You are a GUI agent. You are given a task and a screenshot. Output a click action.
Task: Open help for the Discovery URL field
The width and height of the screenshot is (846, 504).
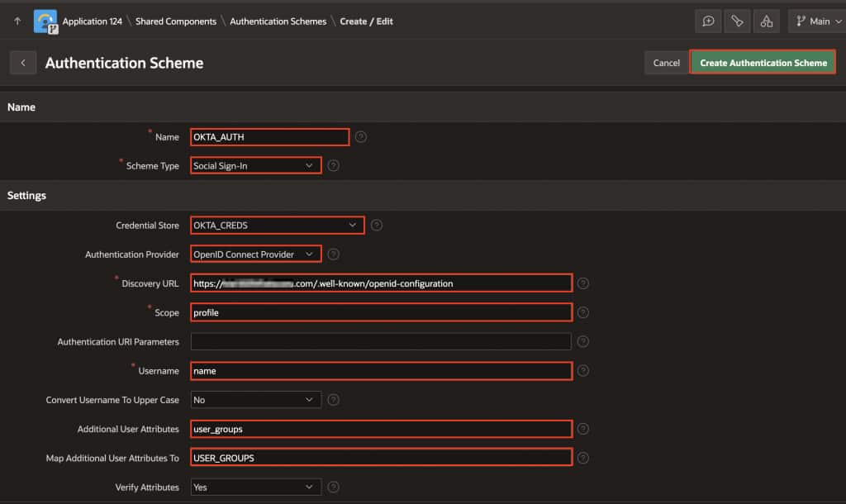click(582, 283)
